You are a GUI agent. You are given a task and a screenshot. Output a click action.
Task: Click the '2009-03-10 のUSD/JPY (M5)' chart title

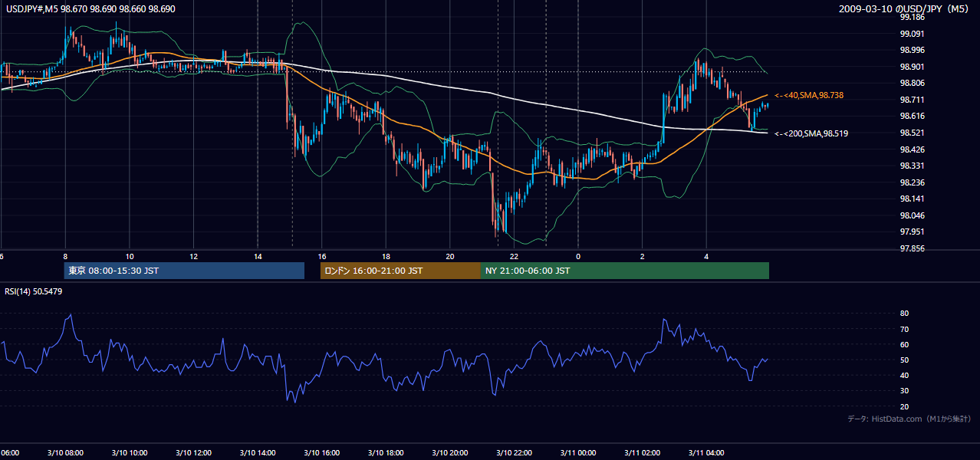[906, 9]
